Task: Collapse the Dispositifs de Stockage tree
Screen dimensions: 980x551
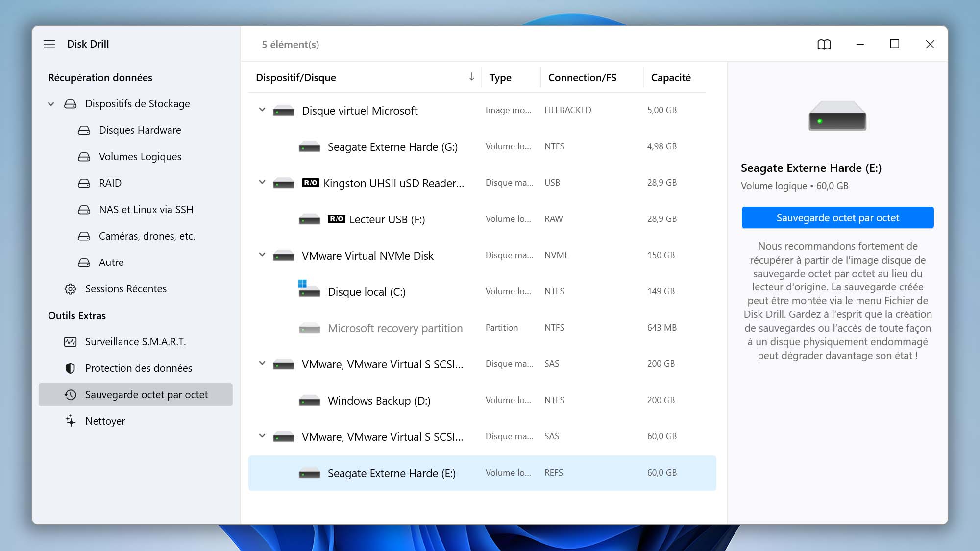Action: (x=51, y=104)
